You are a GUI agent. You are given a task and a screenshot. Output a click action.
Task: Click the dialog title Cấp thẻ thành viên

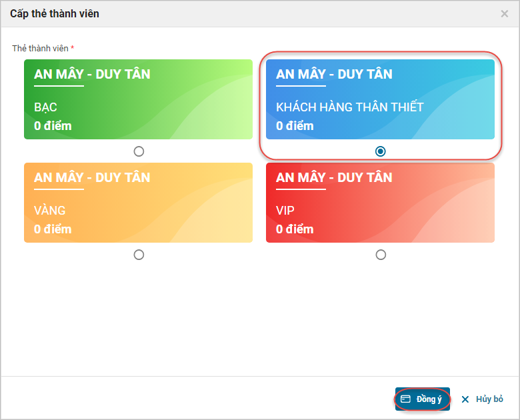pyautogui.click(x=55, y=13)
